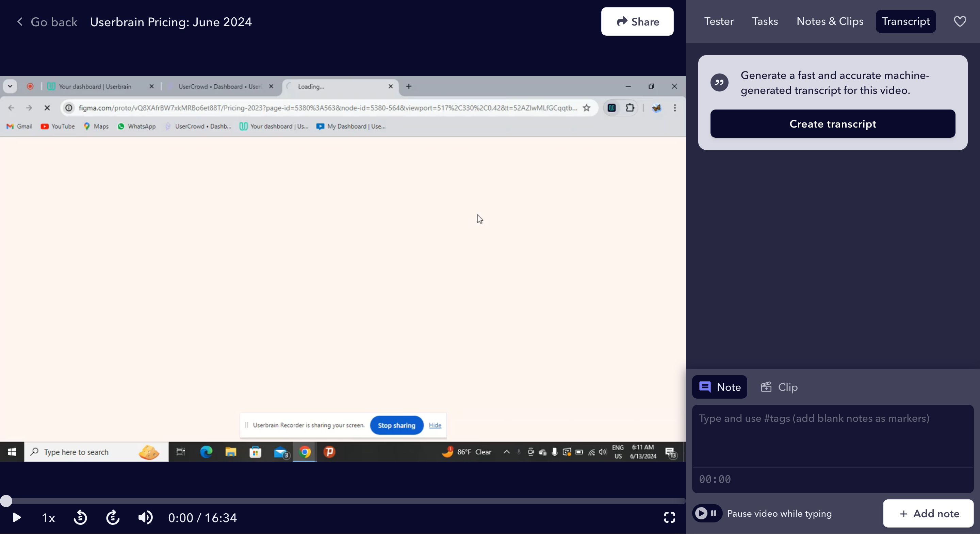The height and width of the screenshot is (534, 980).
Task: Click Userbrain extension icon in recorded browser
Action: [x=611, y=108]
